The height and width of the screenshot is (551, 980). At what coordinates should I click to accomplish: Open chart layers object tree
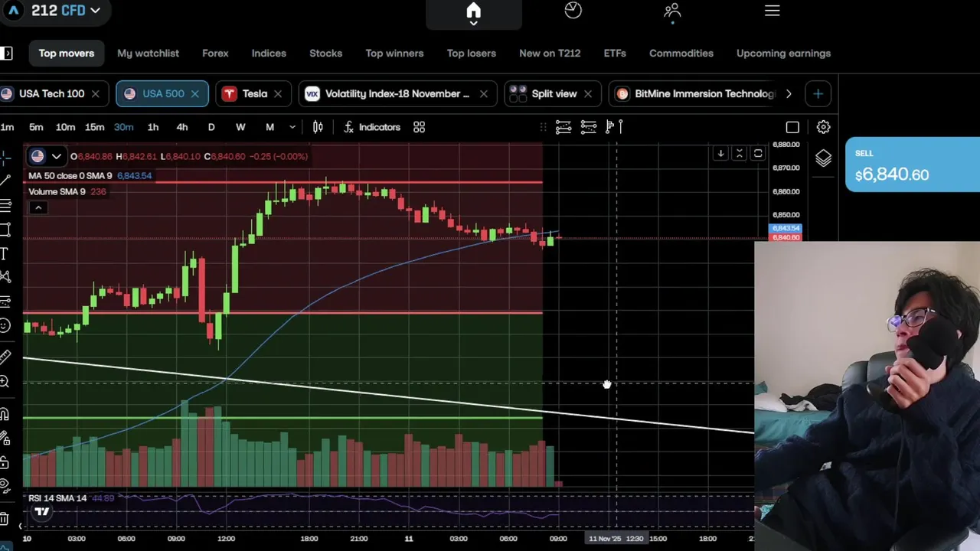point(823,158)
